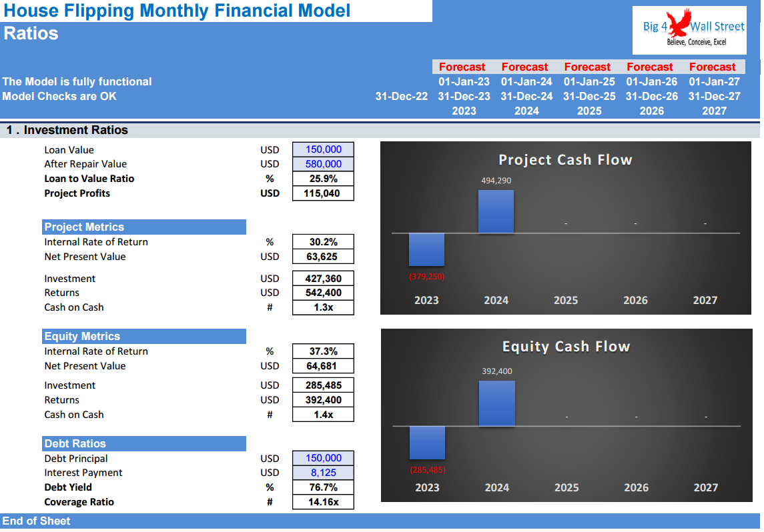The image size is (764, 532).
Task: Select the Debt Yield cell 76.7%
Action: tap(323, 487)
